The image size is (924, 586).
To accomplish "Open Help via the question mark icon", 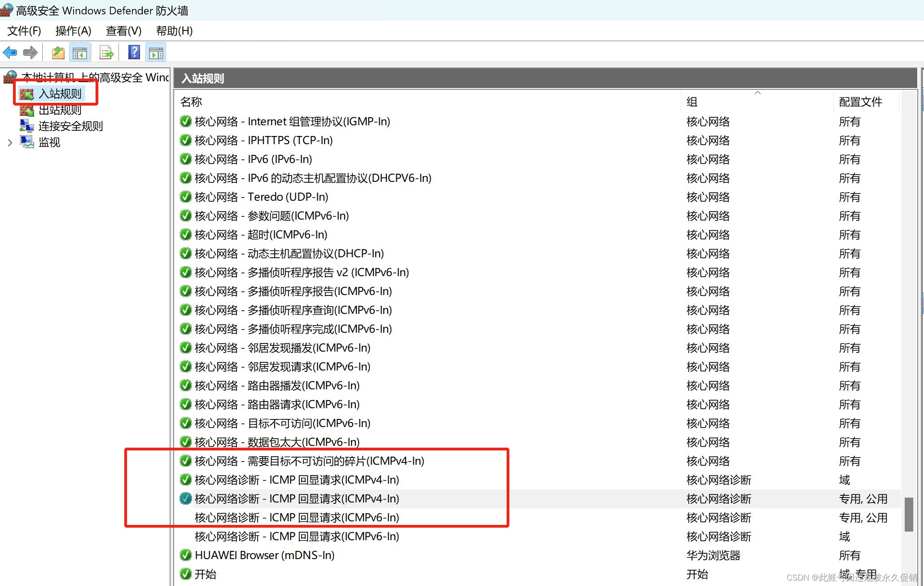I will coord(134,53).
